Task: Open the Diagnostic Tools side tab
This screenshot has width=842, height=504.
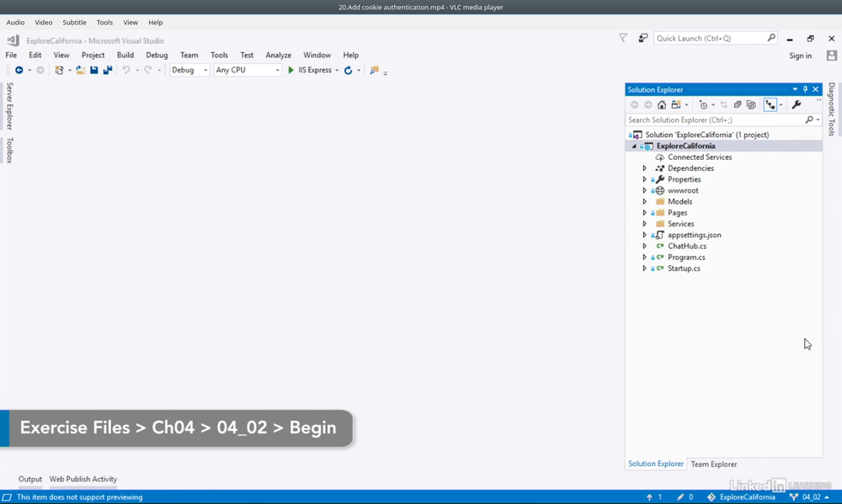Action: click(831, 109)
